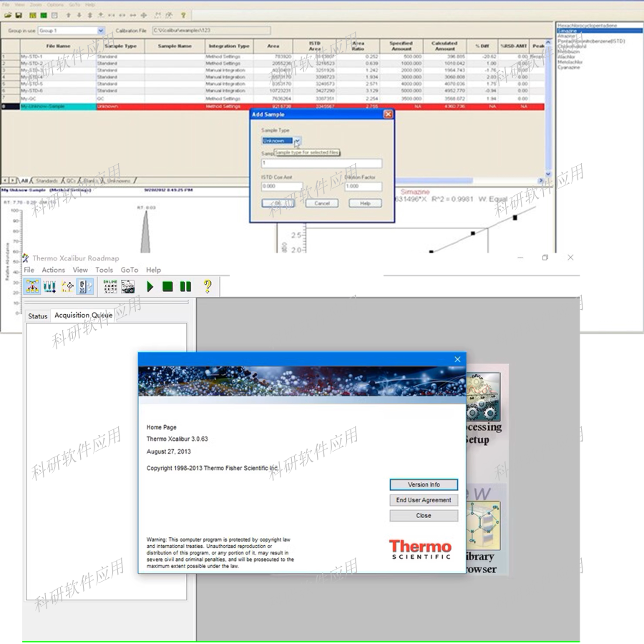Open the Actions menu in Xcalibur Roadmap
The height and width of the screenshot is (644, 644).
(x=53, y=270)
